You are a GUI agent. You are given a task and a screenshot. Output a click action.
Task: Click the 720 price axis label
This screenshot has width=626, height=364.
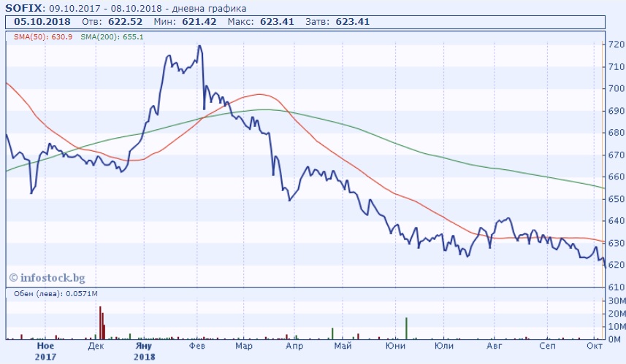click(x=617, y=44)
